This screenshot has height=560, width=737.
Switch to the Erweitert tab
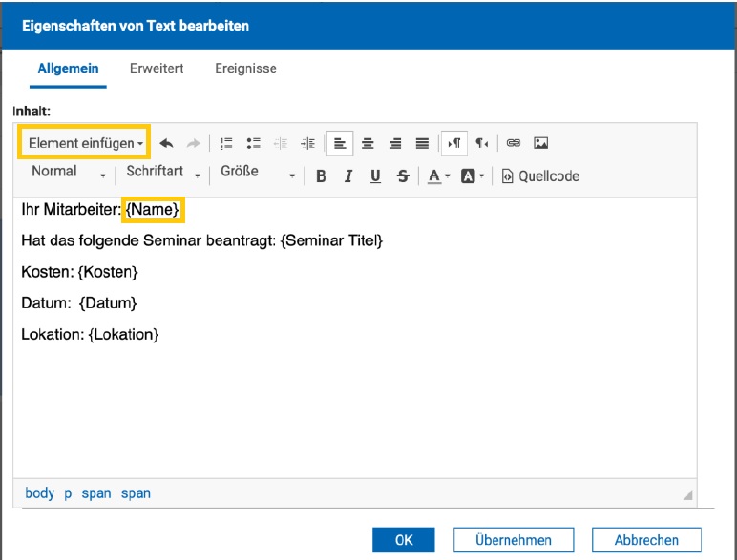point(157,68)
